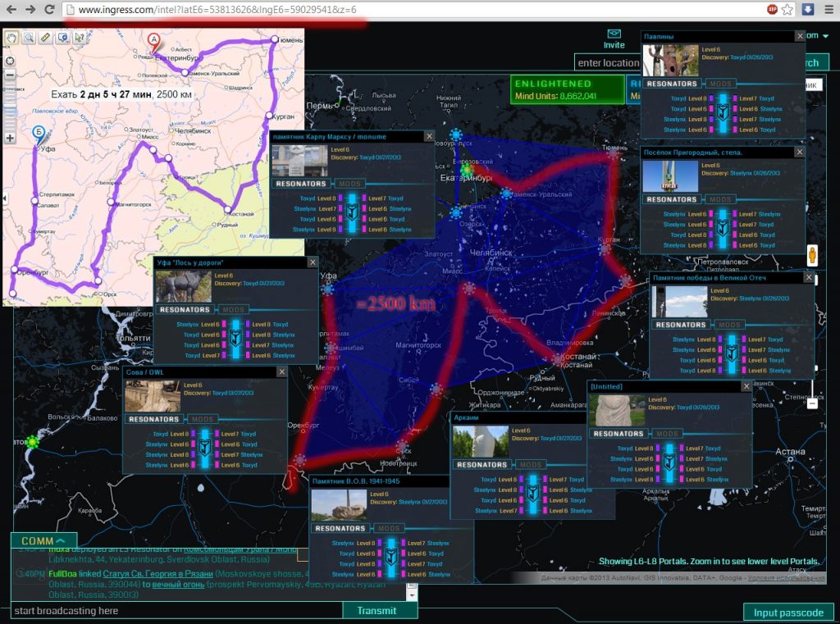Screen dimensions: 840x624
Task: Close the Аркаим portal popup
Action: pos(609,418)
